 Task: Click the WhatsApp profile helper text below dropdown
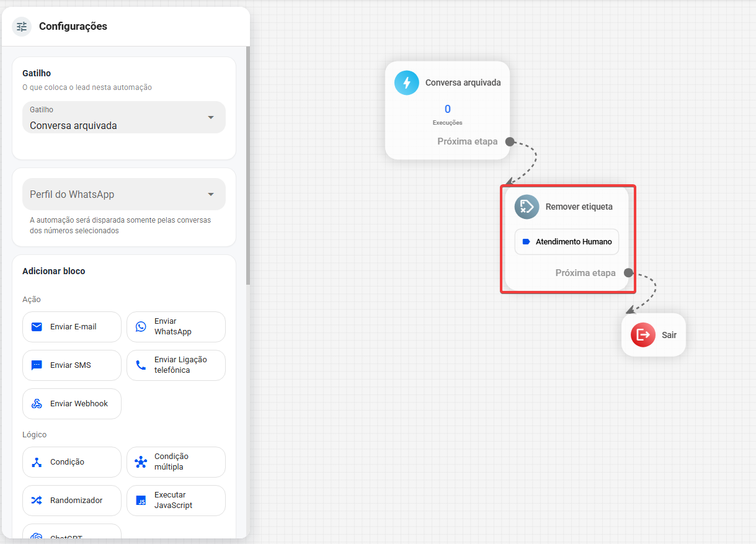click(x=120, y=226)
